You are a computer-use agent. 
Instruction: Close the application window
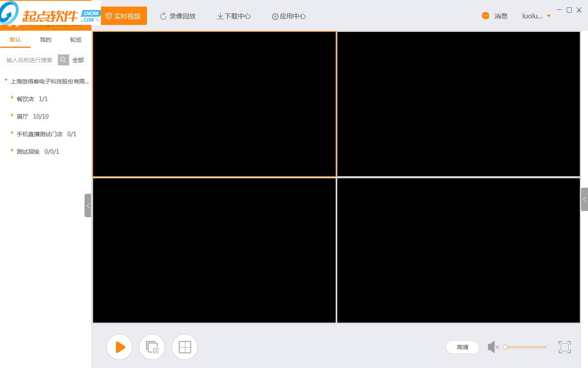click(579, 10)
